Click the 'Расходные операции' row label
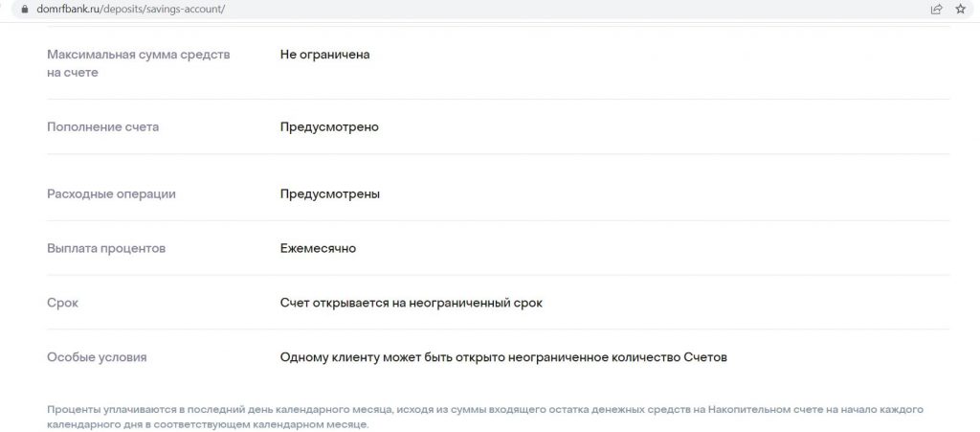Image resolution: width=980 pixels, height=432 pixels. pos(111,193)
